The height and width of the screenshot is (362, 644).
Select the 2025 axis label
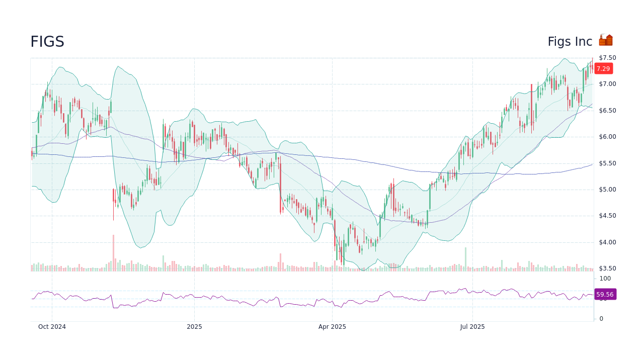194,326
